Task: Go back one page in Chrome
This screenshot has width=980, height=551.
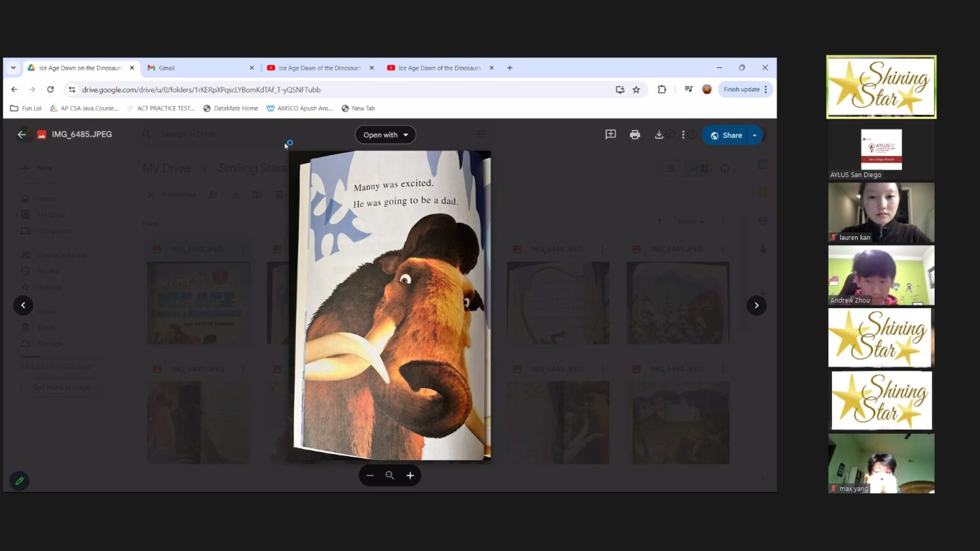Action: pyautogui.click(x=14, y=90)
